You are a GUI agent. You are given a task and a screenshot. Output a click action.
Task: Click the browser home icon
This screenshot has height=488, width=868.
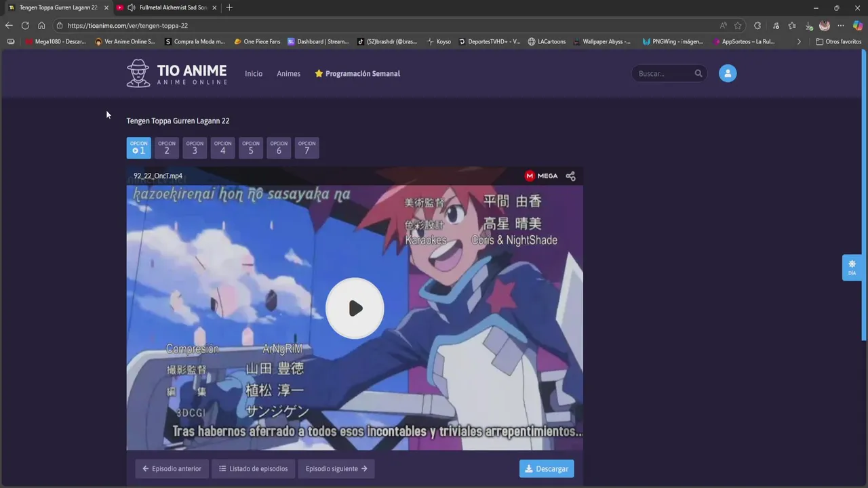pyautogui.click(x=41, y=26)
